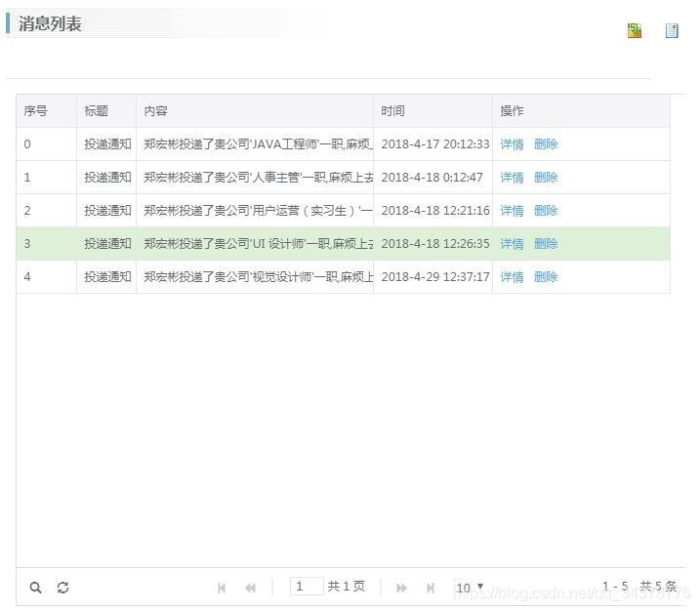This screenshot has height=611, width=700.
Task: Click the 消息列表 page heading
Action: click(x=50, y=23)
